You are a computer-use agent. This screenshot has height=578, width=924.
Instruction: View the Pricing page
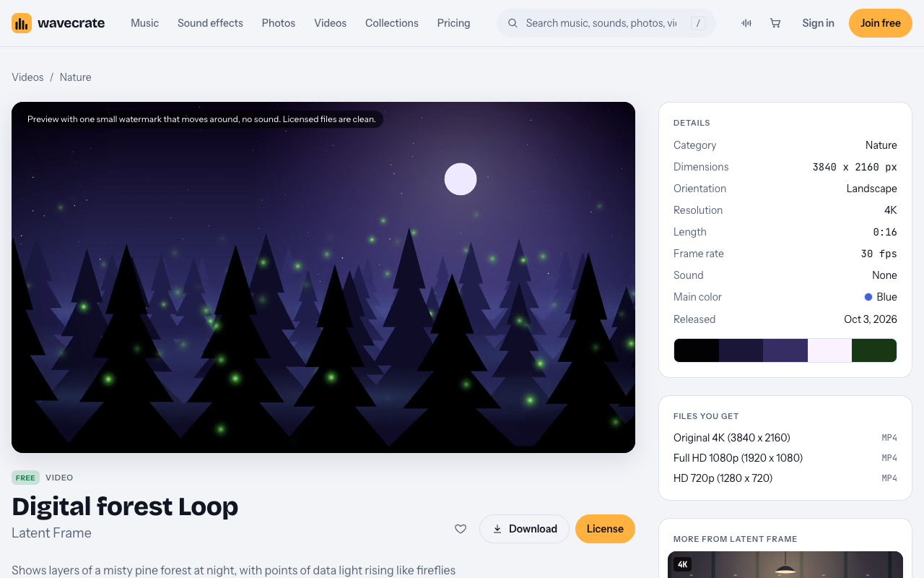tap(453, 23)
